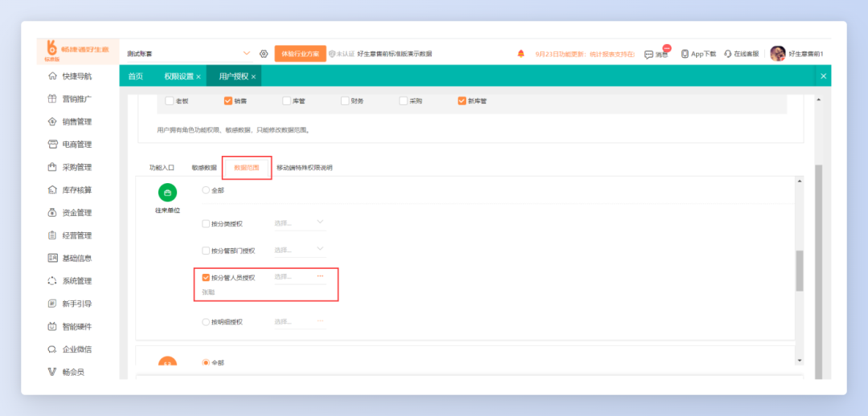868x416 pixels.
Task: Open the 按分管人员授权 ellipsis picker
Action: pos(320,275)
